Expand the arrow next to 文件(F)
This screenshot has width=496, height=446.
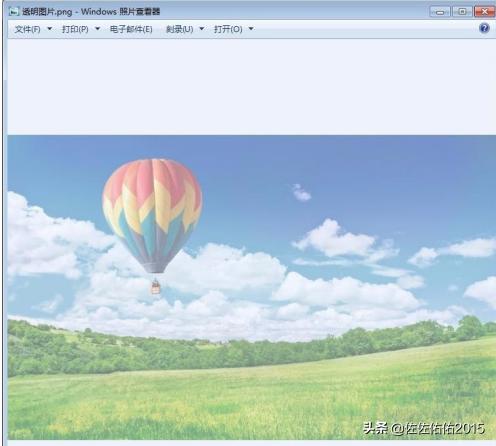click(50, 29)
